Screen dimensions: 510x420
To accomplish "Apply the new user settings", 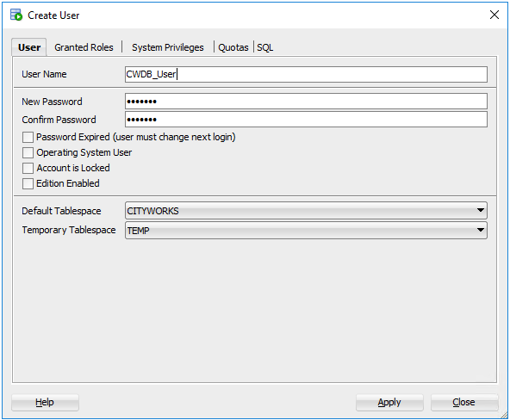I will click(389, 403).
